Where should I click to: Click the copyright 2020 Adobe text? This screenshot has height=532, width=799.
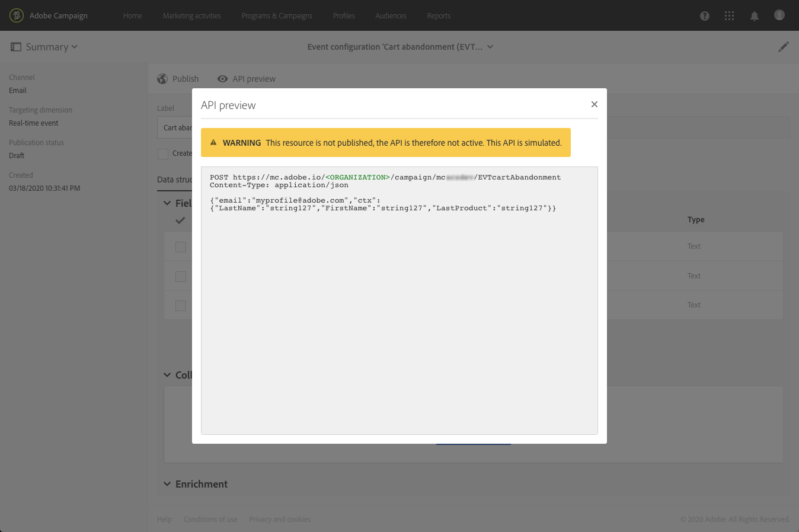coord(735,520)
